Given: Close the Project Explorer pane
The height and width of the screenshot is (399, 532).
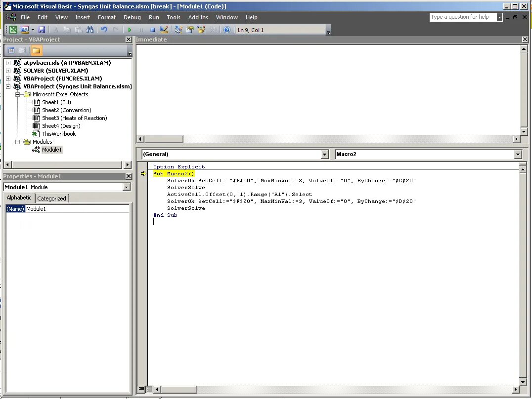Looking at the screenshot, I should [128, 40].
